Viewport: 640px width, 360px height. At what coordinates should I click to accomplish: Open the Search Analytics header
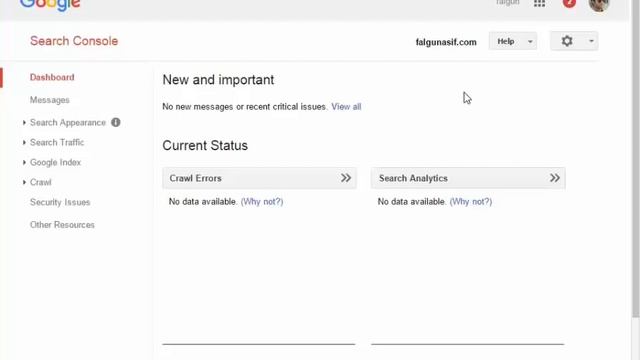tap(468, 178)
